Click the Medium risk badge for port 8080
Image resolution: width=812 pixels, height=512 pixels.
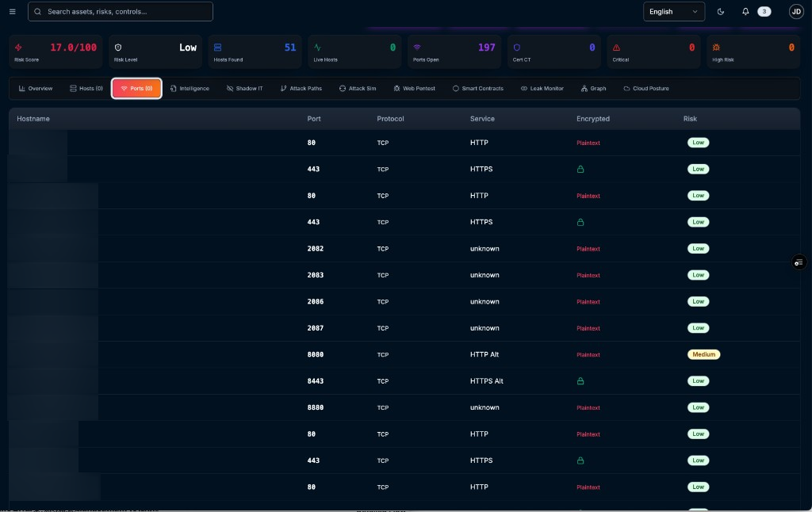click(704, 354)
